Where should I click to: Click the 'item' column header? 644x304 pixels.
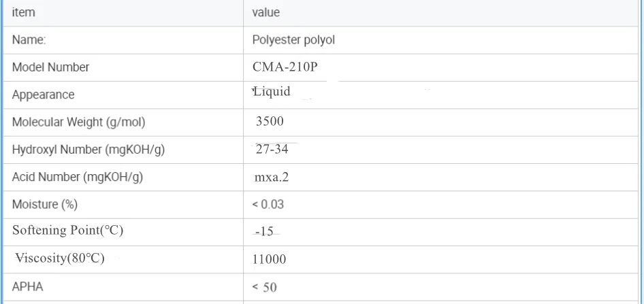(24, 12)
